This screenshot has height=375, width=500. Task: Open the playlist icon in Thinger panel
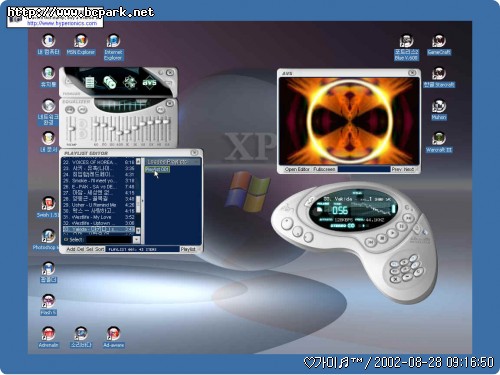tap(89, 82)
